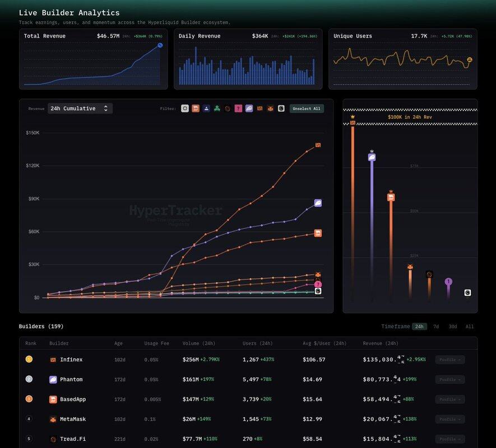Click the Unique Users sparkline card
Image resolution: width=496 pixels, height=448 pixels.
coord(402,59)
